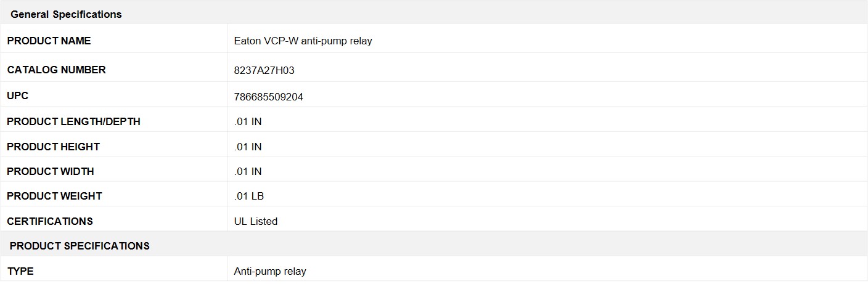The height and width of the screenshot is (284, 868).
Task: Click the PRODUCT LENGTH/DEPTH label
Action: pos(74,122)
